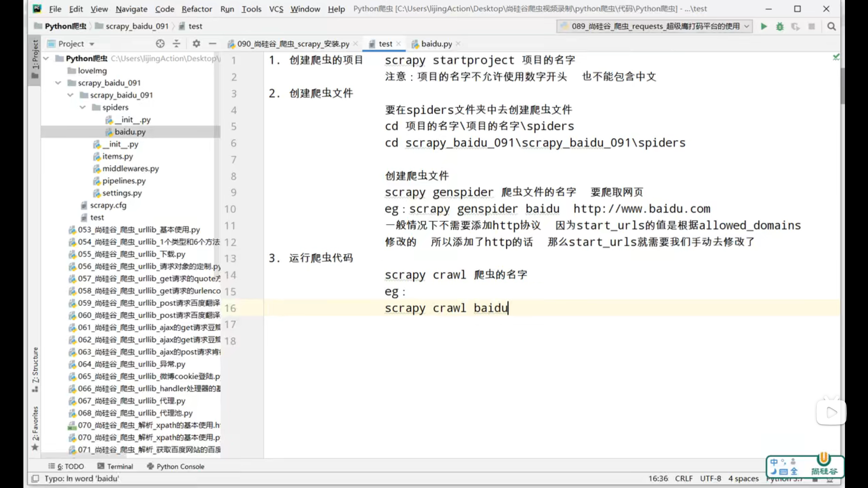Toggle the Project tool window side tab
The width and height of the screenshot is (868, 488).
pyautogui.click(x=35, y=58)
